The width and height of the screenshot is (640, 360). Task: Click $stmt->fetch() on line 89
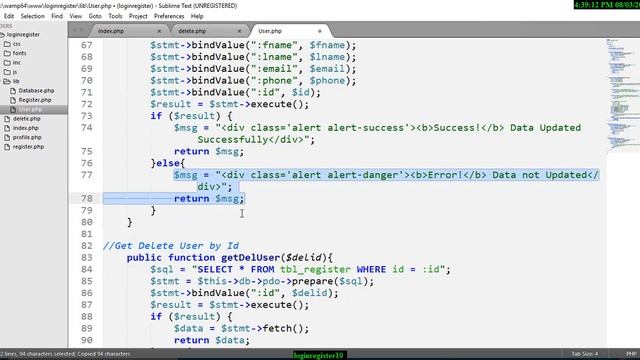click(x=265, y=329)
